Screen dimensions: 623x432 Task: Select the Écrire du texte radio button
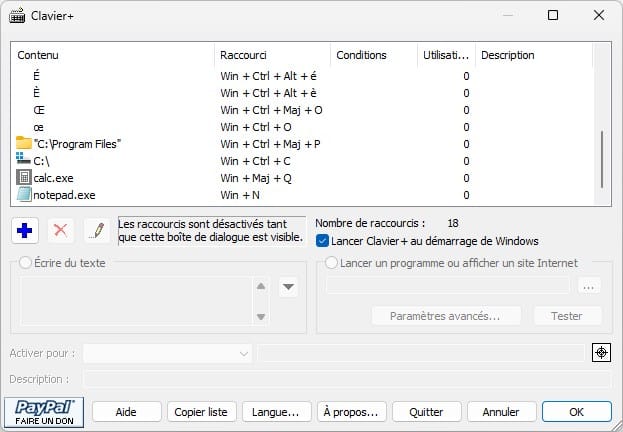[25, 263]
